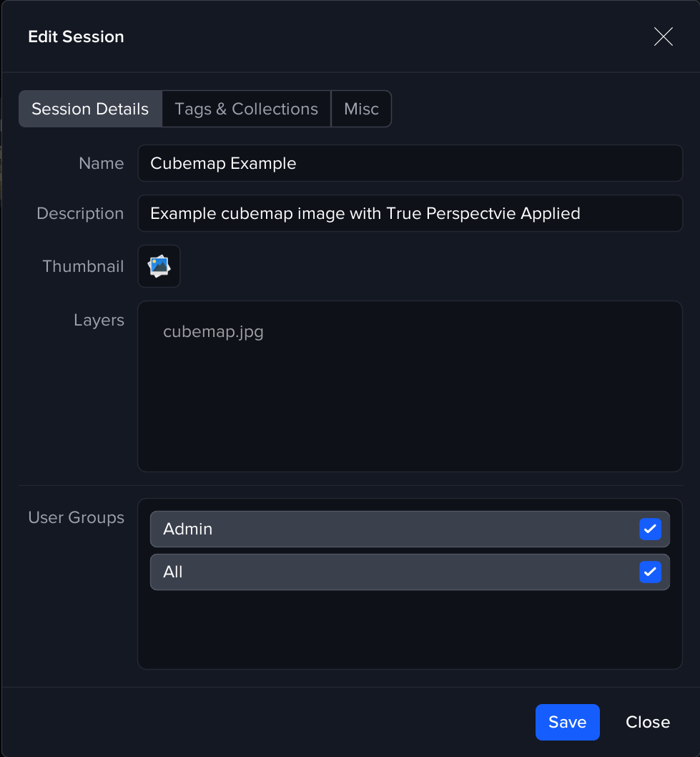
Task: Click the Edit Session dialog title
Action: [x=76, y=37]
